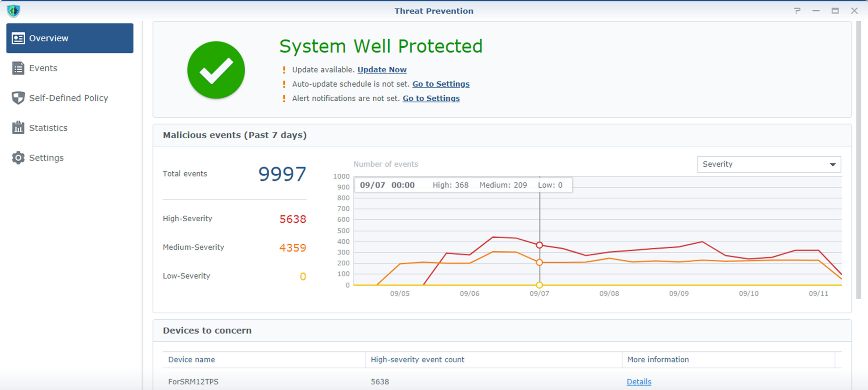Switch to the Statistics section
The width and height of the screenshot is (868, 390).
[x=48, y=128]
